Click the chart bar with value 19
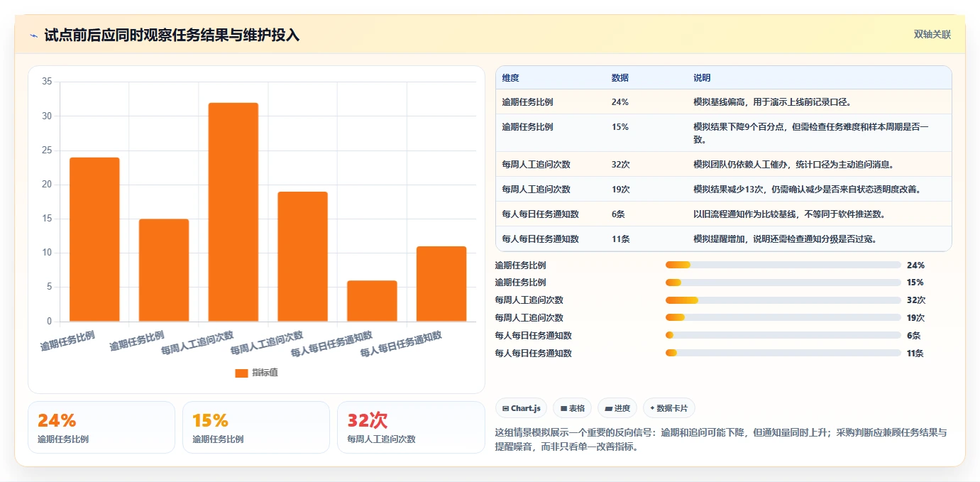Viewport: 980px width, 482px height. pos(303,256)
